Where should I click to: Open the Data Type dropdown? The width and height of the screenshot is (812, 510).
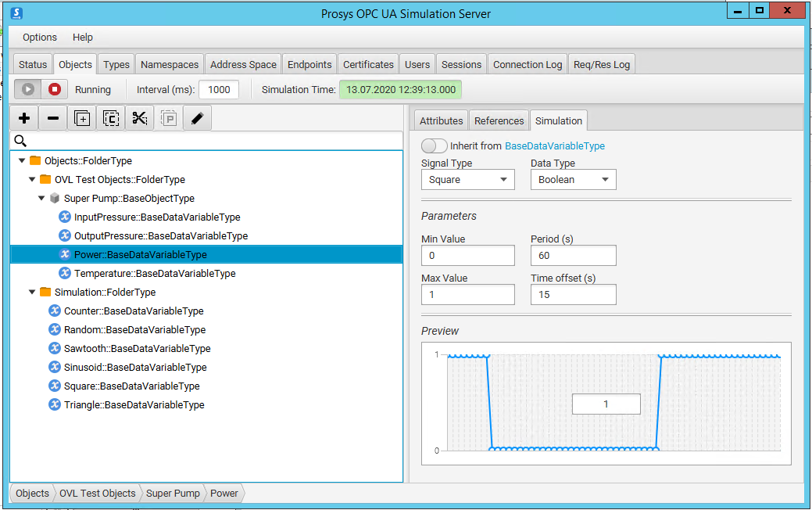[x=574, y=179]
